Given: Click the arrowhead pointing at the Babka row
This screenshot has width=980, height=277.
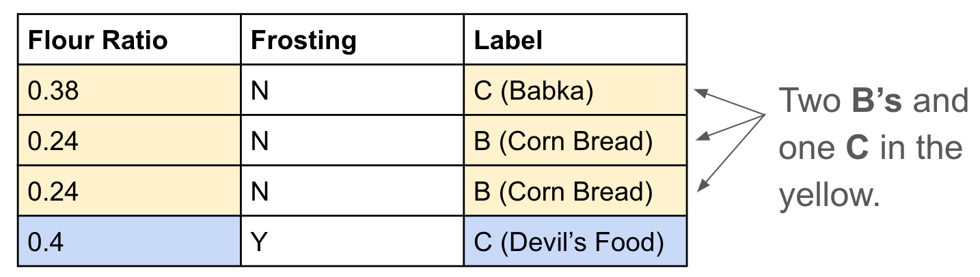Looking at the screenshot, I should [700, 92].
